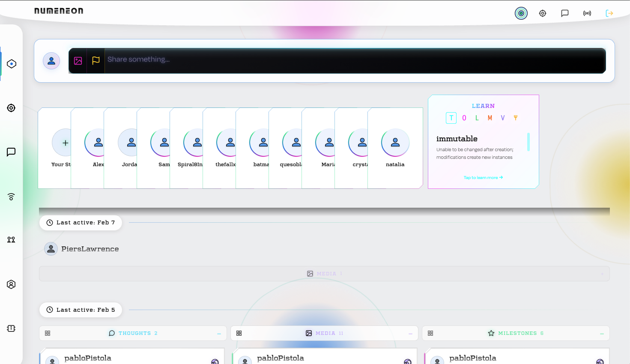
Task: Click the broadcast ((o)) icon in the header
Action: (587, 13)
